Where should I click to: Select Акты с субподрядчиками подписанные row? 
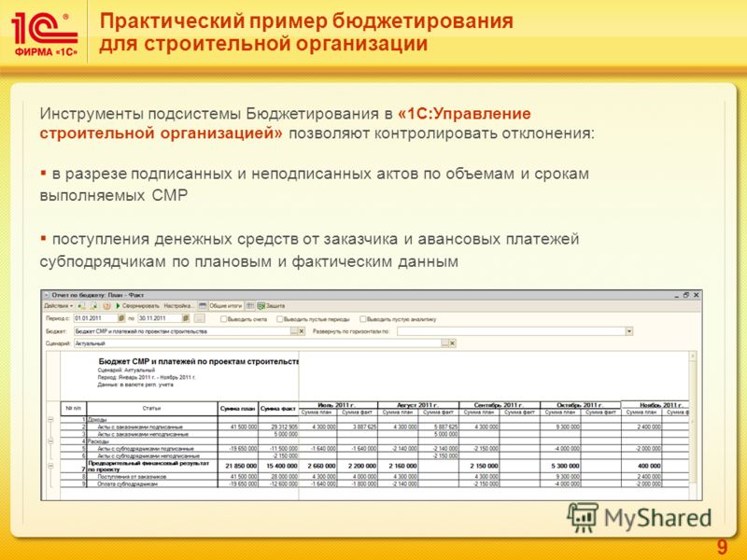click(374, 449)
